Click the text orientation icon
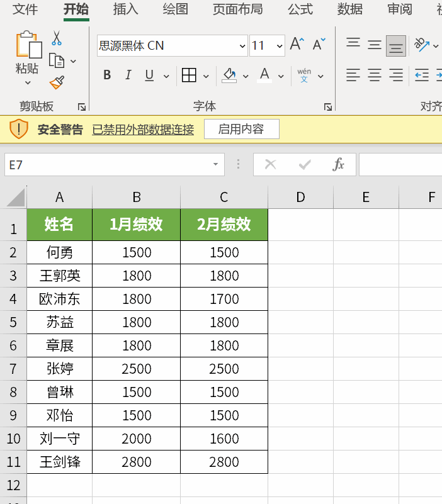The width and height of the screenshot is (442, 504). 422,45
